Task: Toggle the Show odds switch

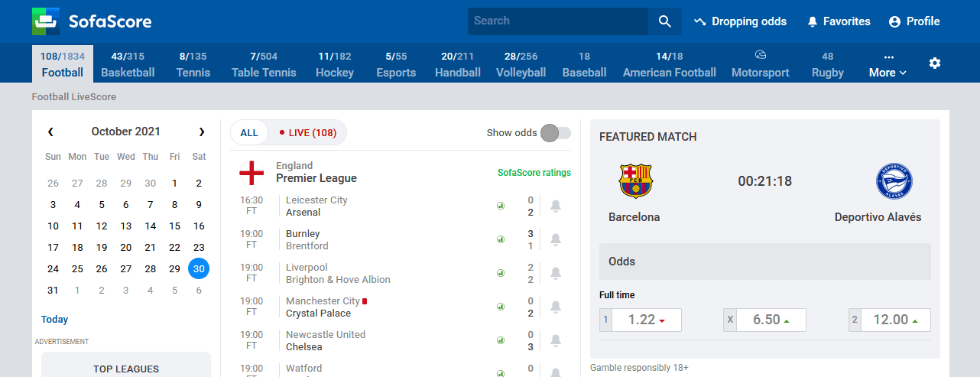Action: (555, 133)
